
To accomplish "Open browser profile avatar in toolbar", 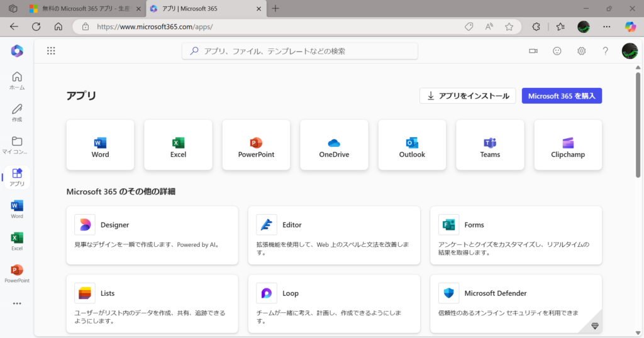I will coord(583,26).
